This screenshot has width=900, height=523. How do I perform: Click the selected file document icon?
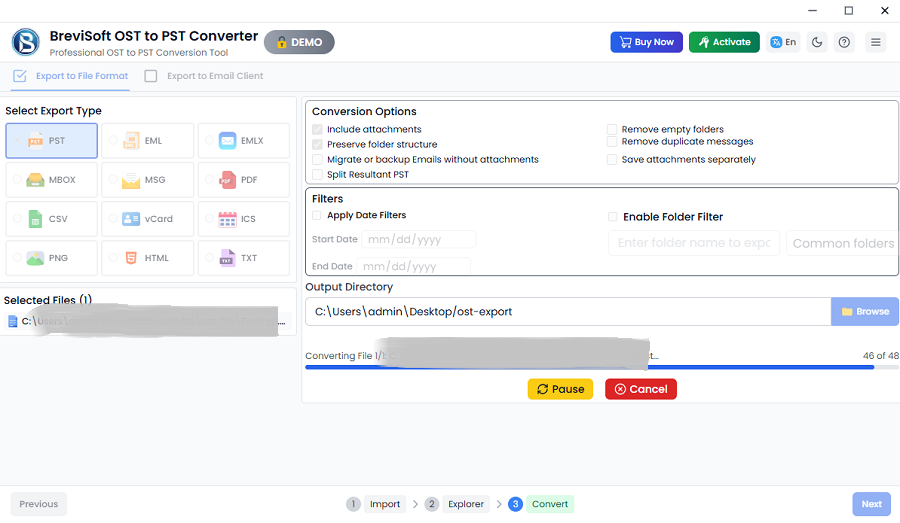(13, 321)
